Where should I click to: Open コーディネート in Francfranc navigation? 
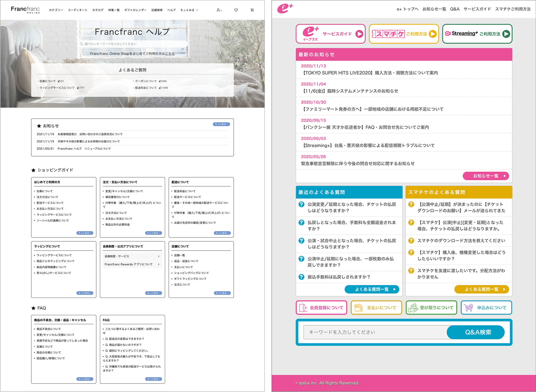point(77,10)
